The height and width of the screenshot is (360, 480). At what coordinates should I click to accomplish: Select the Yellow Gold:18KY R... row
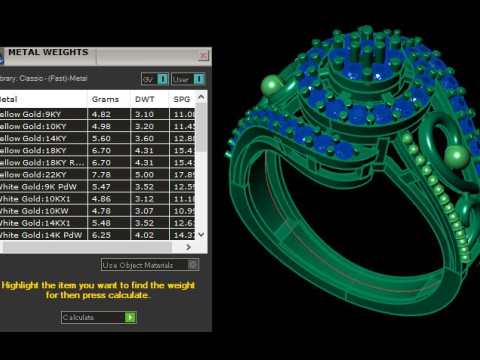coord(97,162)
